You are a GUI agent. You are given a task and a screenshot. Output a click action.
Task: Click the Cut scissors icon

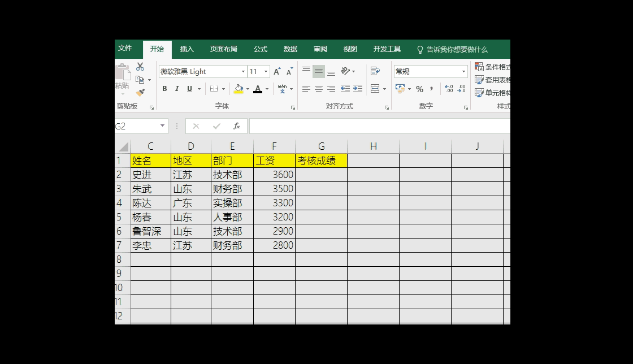(x=140, y=67)
